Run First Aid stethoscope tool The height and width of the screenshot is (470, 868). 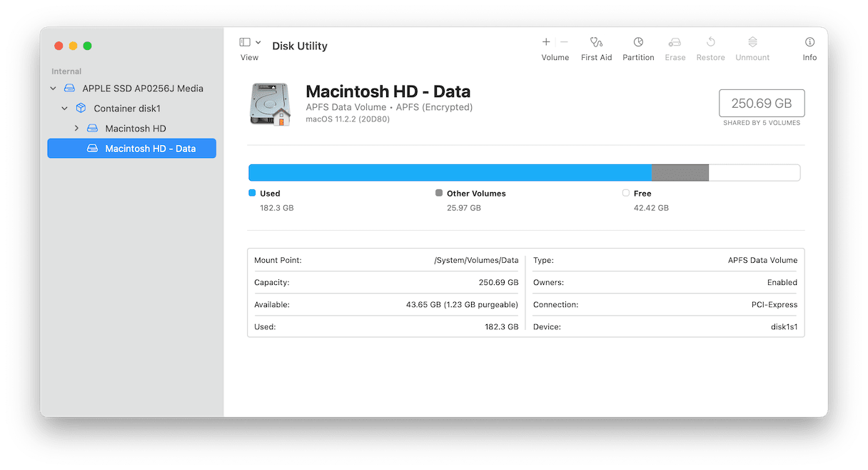coord(597,42)
